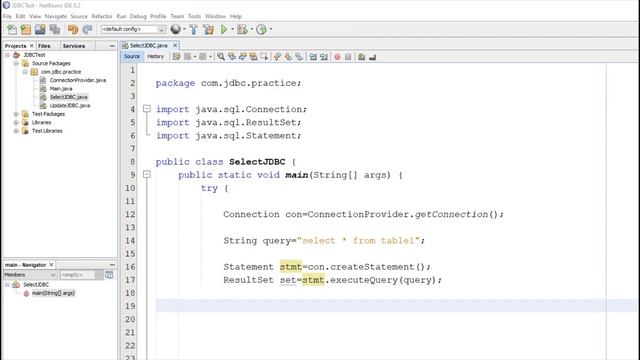Open the Members dropdown in Navigator
640x360 pixels.
[29, 275]
